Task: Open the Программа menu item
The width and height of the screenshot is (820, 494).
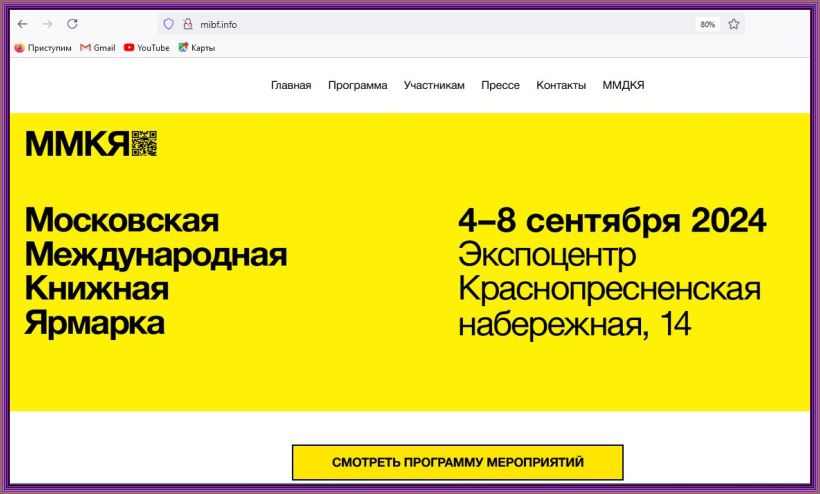Action: click(x=358, y=85)
